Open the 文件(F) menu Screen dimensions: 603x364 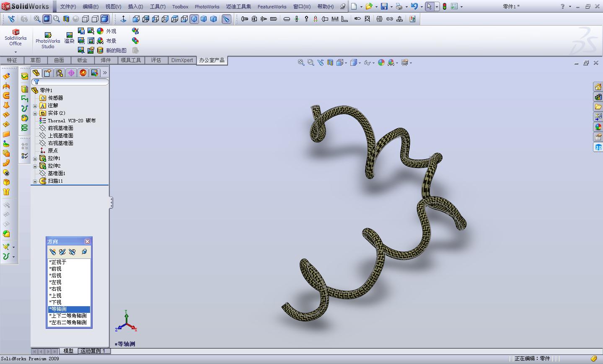click(68, 7)
